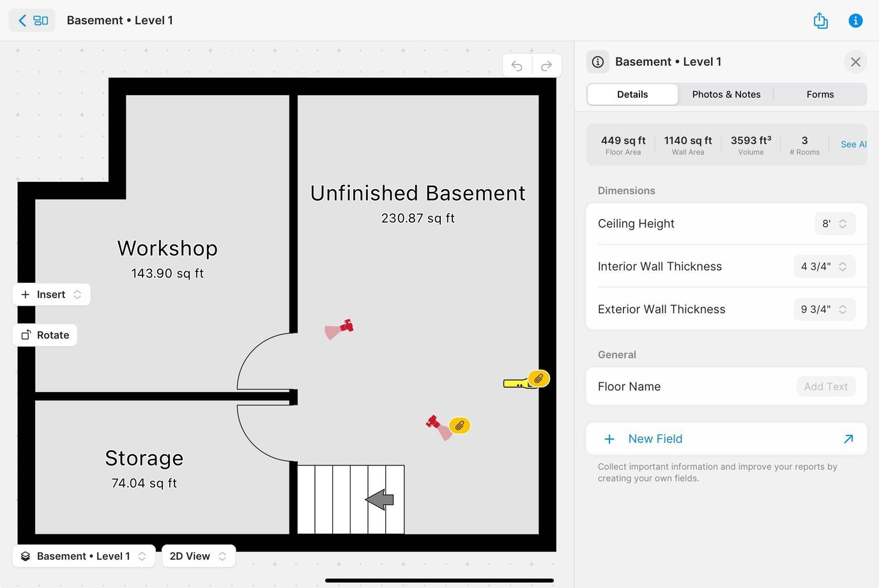
Task: Tap the yellow attachment badge by the lower camera
Action: coord(460,425)
